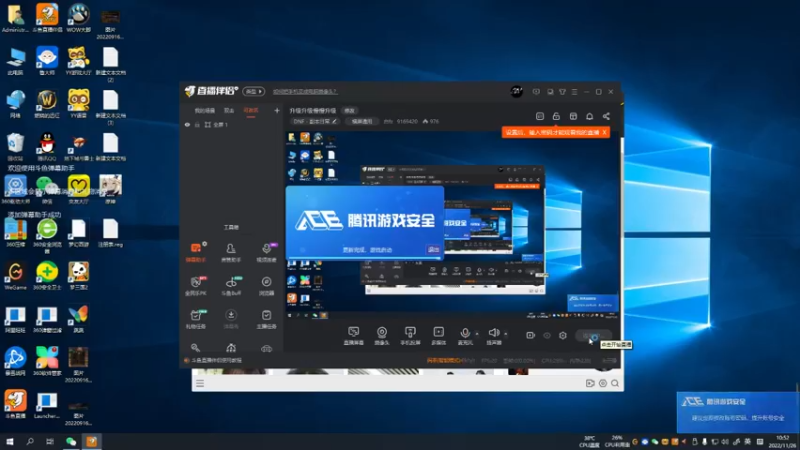Open the mode pill next to the logo
Screen dimensions: 800x450
[254, 91]
